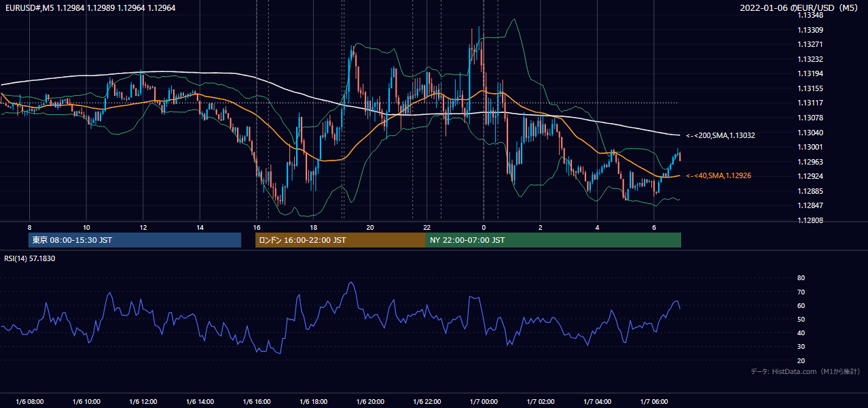Viewport: 868px width, 408px height.
Task: Click the RSI 60 level label
Action: (x=801, y=305)
